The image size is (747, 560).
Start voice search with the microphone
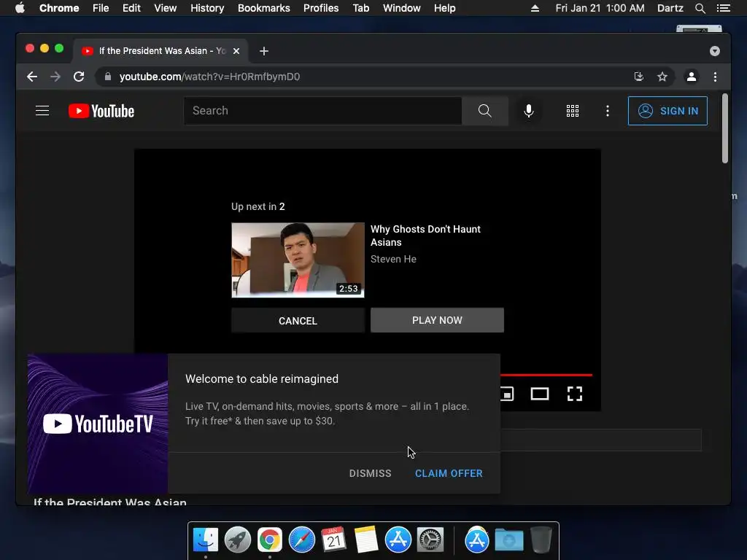[528, 111]
